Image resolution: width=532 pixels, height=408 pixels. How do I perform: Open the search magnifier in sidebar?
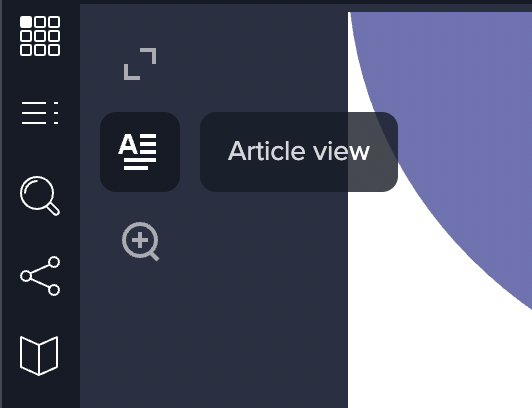coord(40,196)
